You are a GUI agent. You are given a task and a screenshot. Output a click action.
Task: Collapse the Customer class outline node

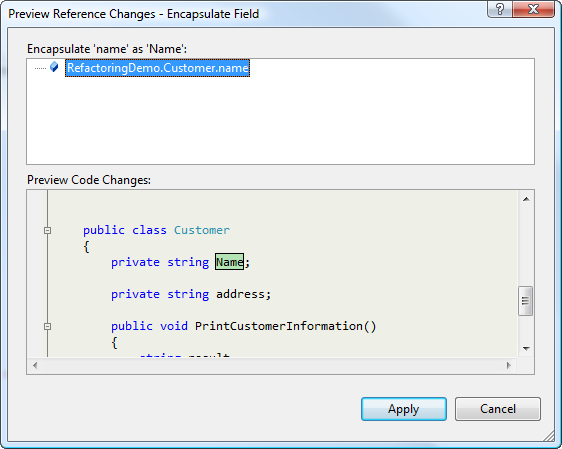coord(47,230)
